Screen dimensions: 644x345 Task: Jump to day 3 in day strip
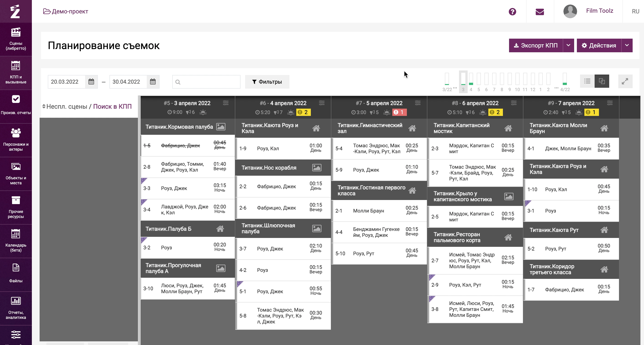click(x=463, y=82)
